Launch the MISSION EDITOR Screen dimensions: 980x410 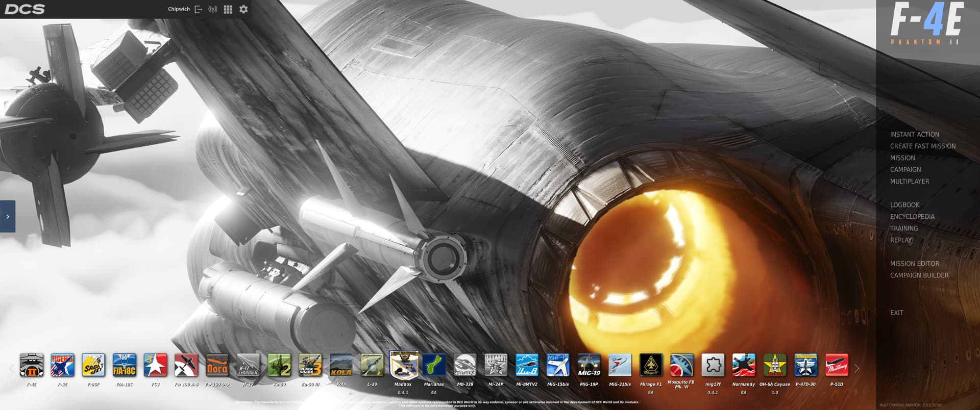tap(915, 264)
